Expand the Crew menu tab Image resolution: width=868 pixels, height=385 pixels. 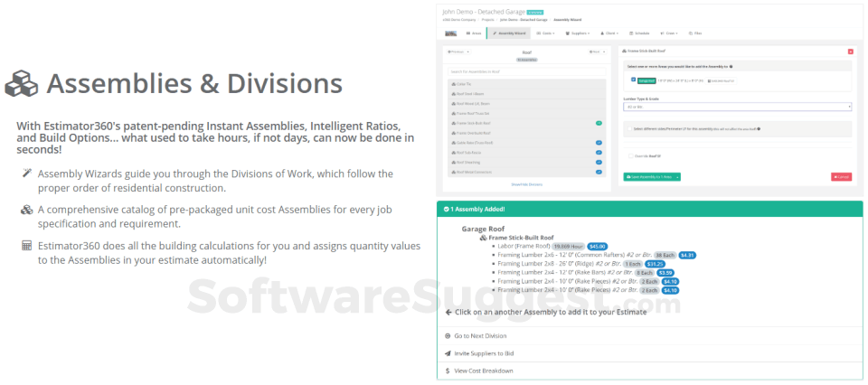(669, 33)
